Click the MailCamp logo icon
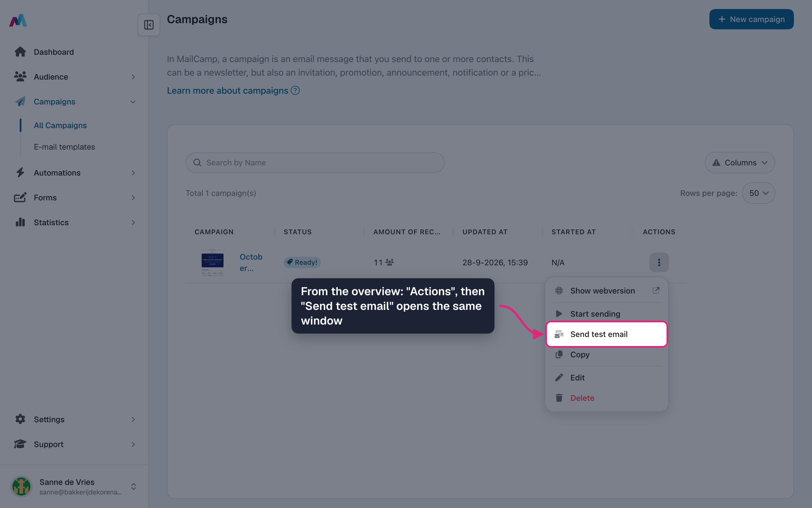The width and height of the screenshot is (812, 508). [x=18, y=20]
